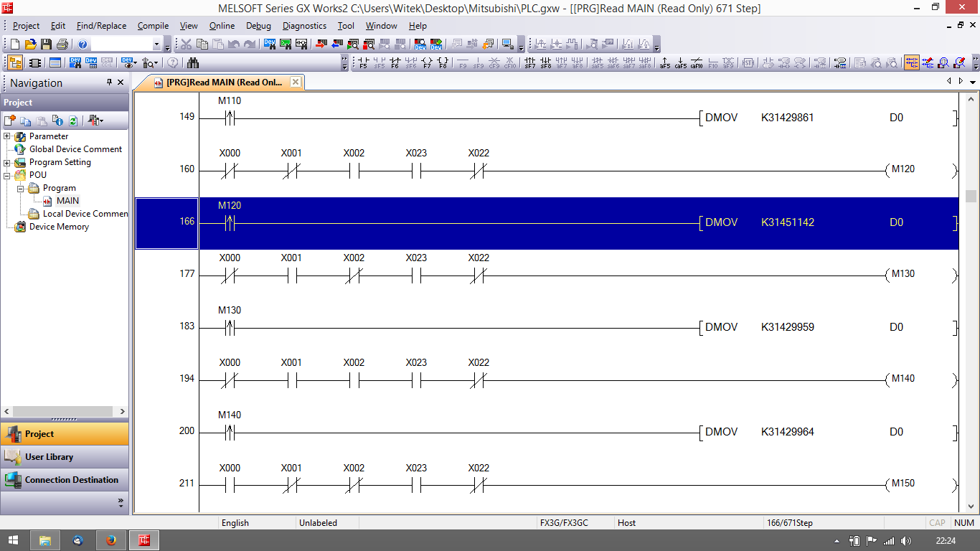This screenshot has height=551, width=980.
Task: Open the Compile menu
Action: pos(153,25)
